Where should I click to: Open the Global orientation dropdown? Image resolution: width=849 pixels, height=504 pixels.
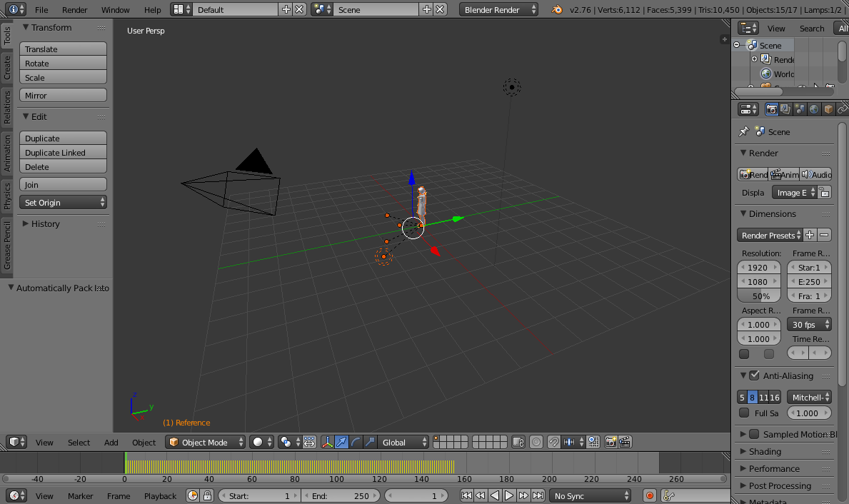(x=403, y=443)
